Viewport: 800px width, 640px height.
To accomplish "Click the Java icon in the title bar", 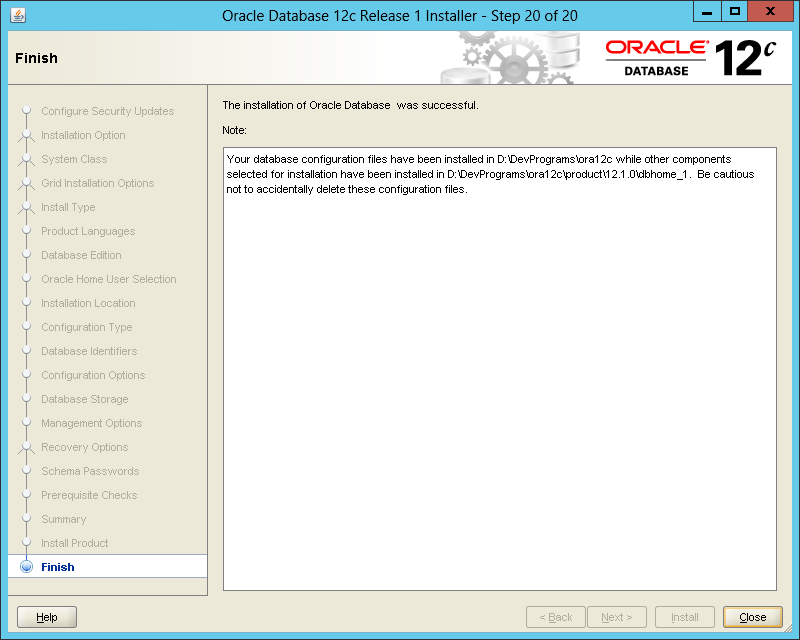I will (18, 15).
